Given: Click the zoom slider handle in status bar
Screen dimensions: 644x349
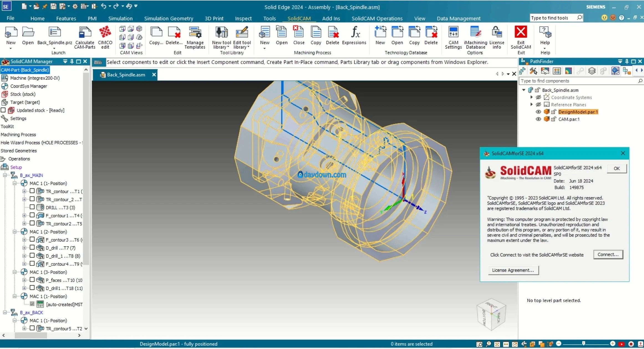Looking at the screenshot, I should [x=584, y=344].
